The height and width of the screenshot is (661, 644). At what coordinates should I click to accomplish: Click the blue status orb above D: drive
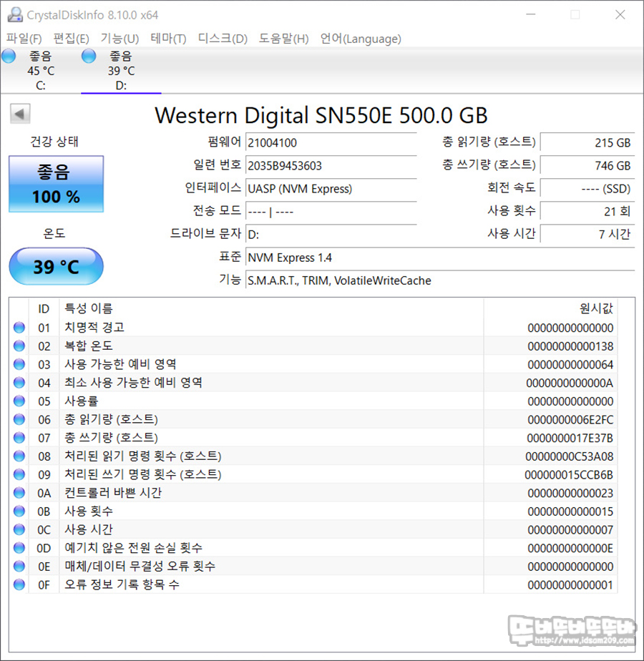click(89, 56)
